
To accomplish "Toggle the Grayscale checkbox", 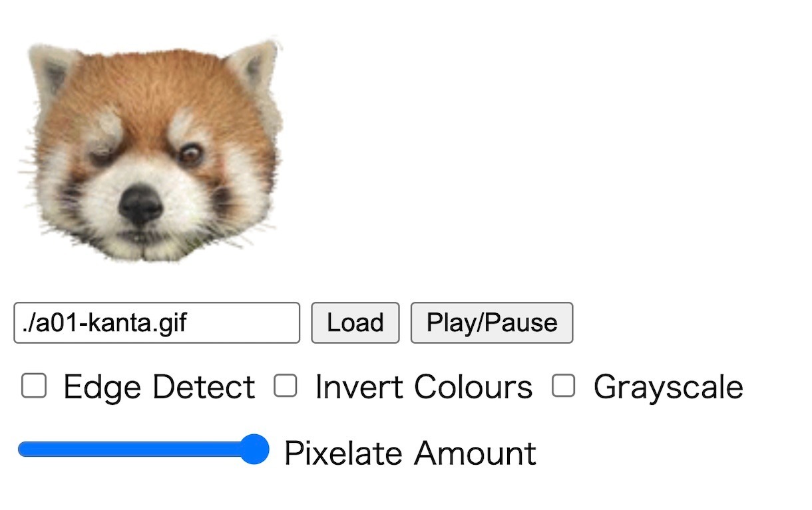I will click(x=564, y=386).
